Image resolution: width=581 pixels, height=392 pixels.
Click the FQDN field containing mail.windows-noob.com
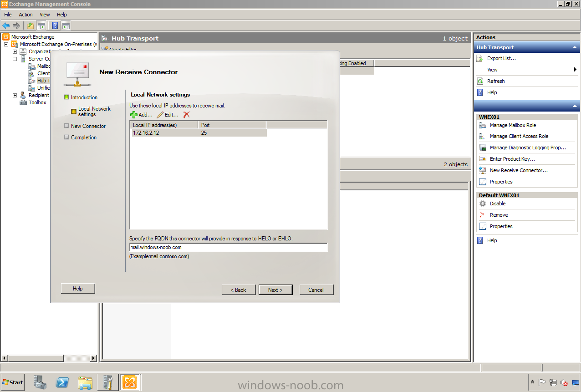click(228, 247)
